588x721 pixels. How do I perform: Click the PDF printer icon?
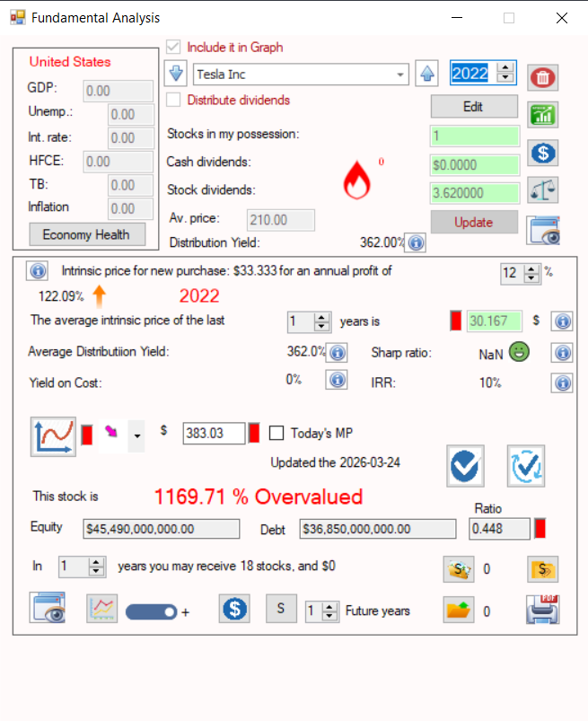542,610
